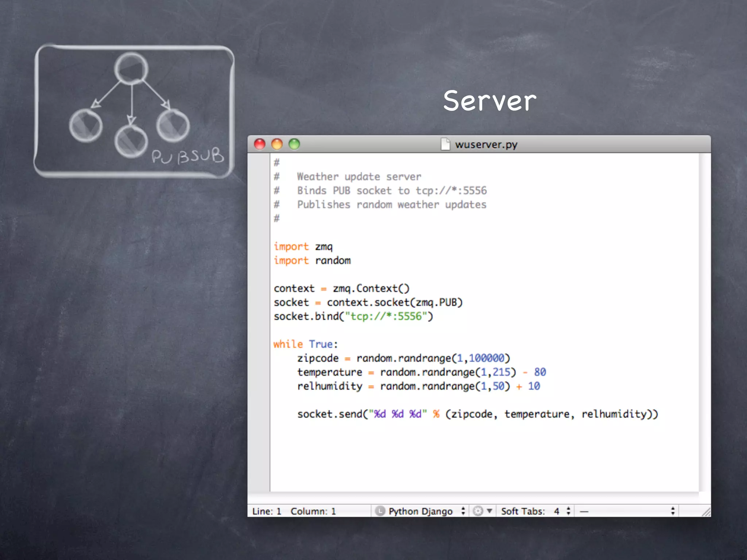
Task: Click the window resize grip corner
Action: (706, 512)
